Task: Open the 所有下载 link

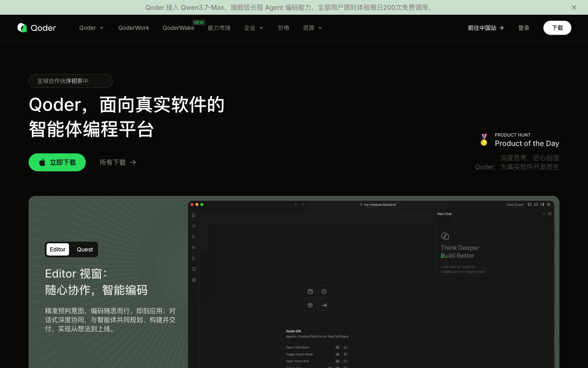Action: tap(118, 162)
